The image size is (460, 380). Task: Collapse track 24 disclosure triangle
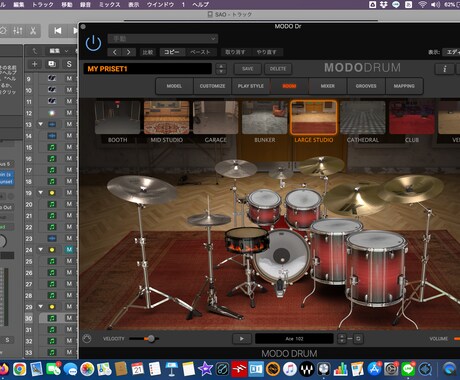(x=40, y=249)
